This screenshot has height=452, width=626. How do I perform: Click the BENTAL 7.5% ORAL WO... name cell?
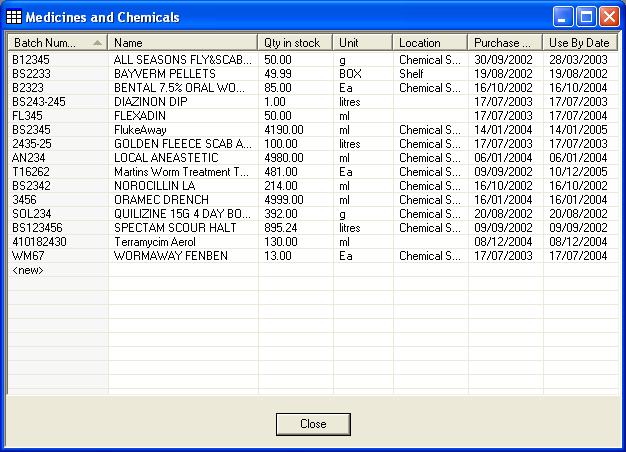[183, 88]
